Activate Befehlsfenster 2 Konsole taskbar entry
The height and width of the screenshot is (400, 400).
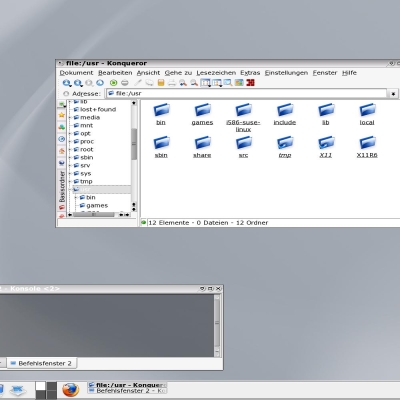(127, 391)
